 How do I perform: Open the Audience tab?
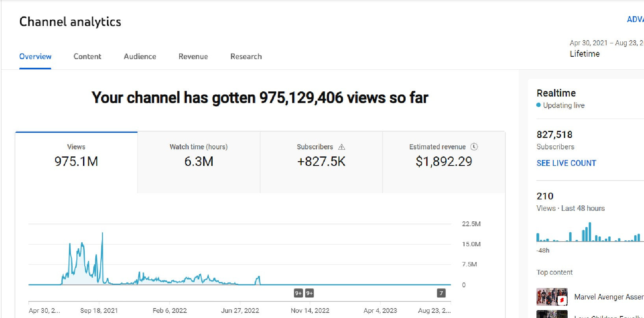pyautogui.click(x=140, y=56)
